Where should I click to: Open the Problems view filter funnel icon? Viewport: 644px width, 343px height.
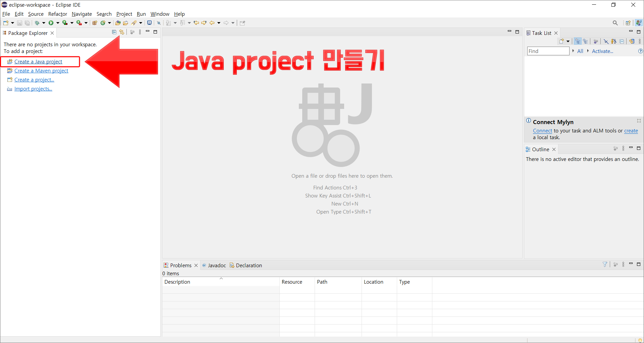point(605,264)
